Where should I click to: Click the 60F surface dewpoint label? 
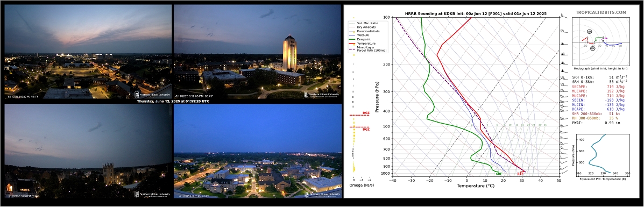tap(499, 174)
